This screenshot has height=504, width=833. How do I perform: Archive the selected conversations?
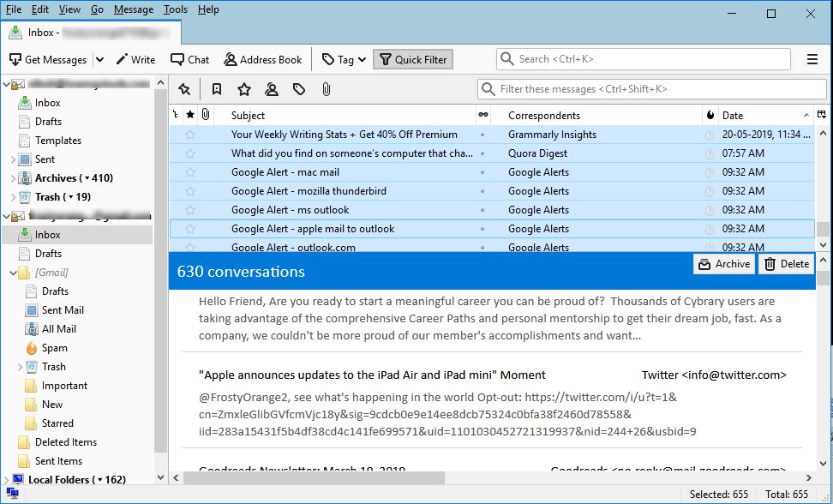[724, 264]
